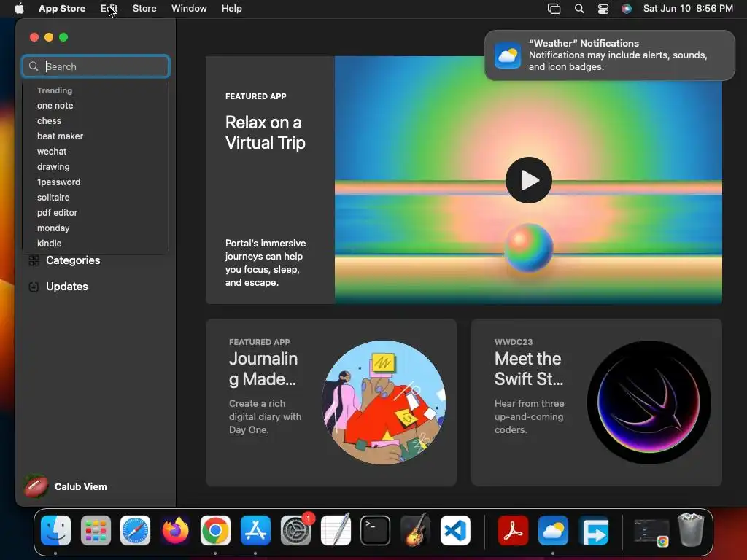Open Adobe Acrobat from the dock
The width and height of the screenshot is (747, 560).
pyautogui.click(x=513, y=530)
